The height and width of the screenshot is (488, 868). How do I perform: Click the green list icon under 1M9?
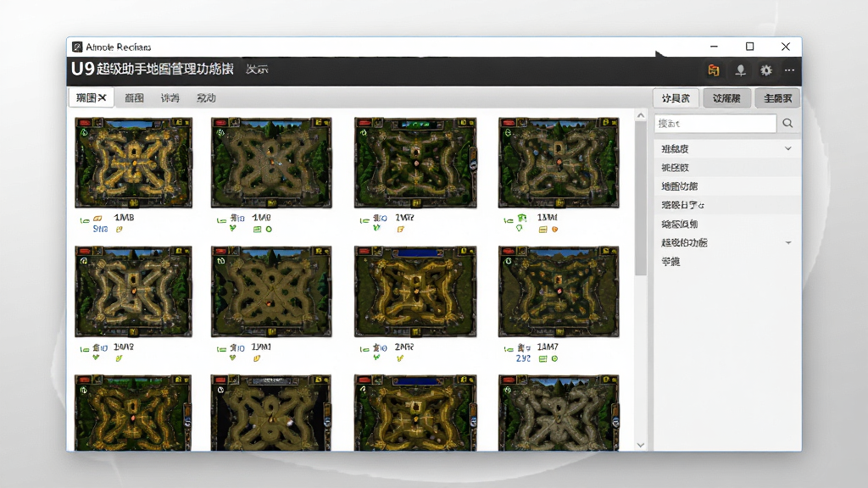[x=258, y=229]
